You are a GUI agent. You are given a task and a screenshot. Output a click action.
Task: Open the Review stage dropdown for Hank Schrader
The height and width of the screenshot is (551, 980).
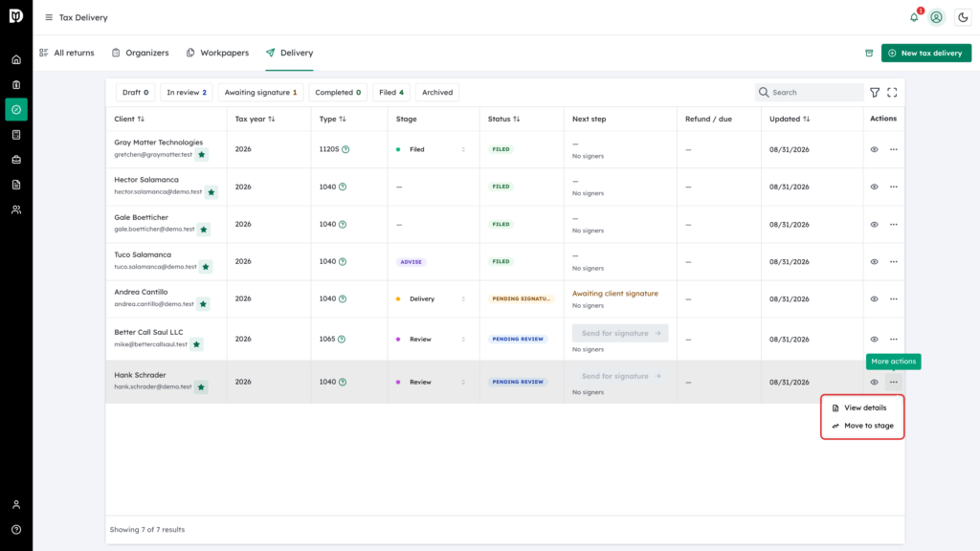coord(432,382)
